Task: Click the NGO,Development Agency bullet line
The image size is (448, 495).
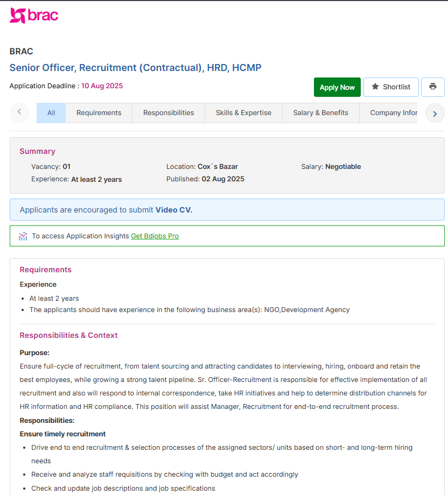Action: [x=190, y=310]
